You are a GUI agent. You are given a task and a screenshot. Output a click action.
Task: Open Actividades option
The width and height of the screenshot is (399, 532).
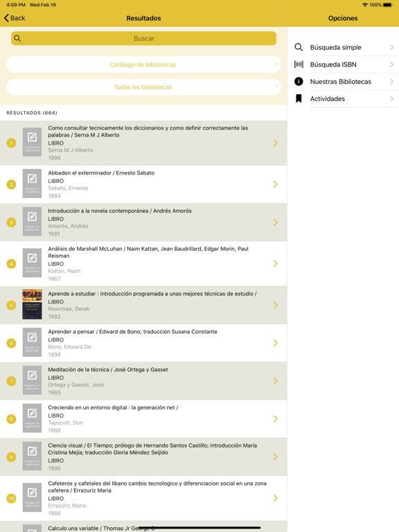coord(344,99)
